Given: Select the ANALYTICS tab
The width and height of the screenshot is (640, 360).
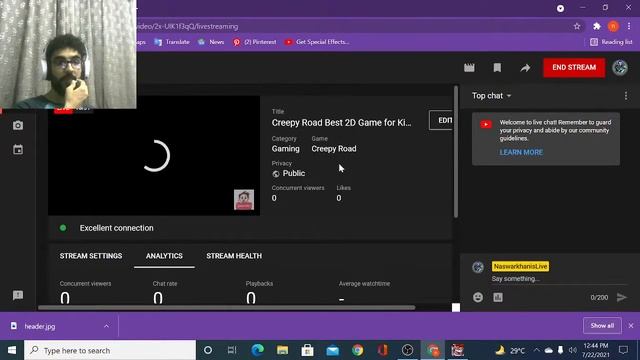Looking at the screenshot, I should click(164, 256).
